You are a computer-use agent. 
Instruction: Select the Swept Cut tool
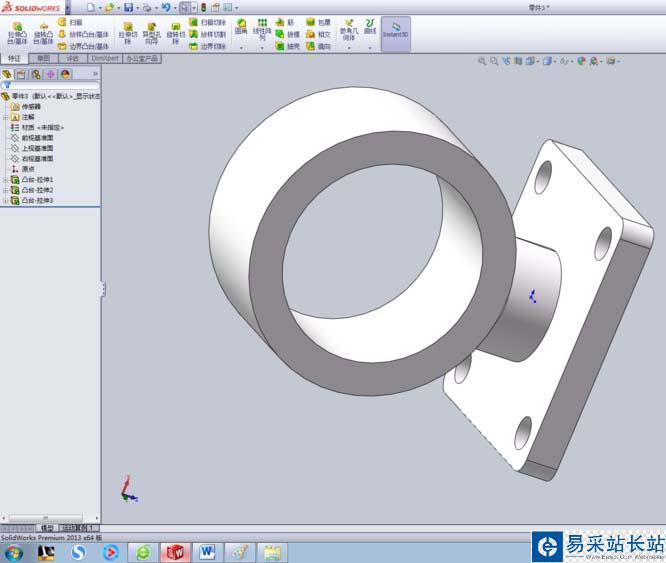[x=208, y=22]
